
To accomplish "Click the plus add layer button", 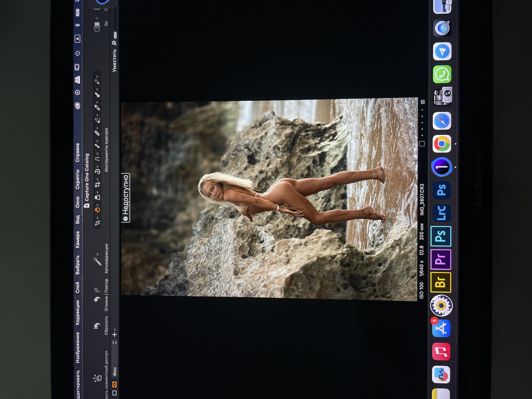I will click(x=115, y=335).
